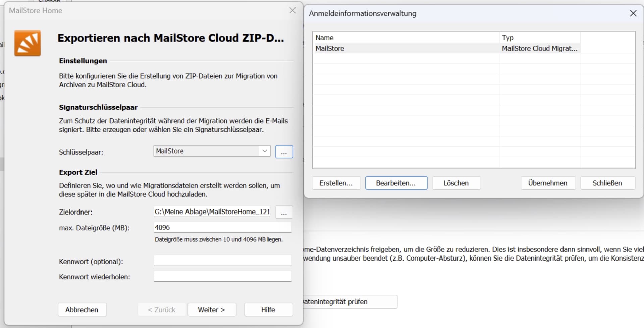
Task: Focus the Kennwort (optional) field
Action: [x=222, y=261]
